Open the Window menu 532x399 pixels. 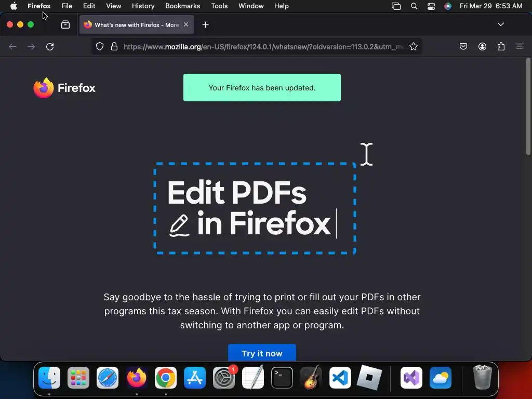251,6
